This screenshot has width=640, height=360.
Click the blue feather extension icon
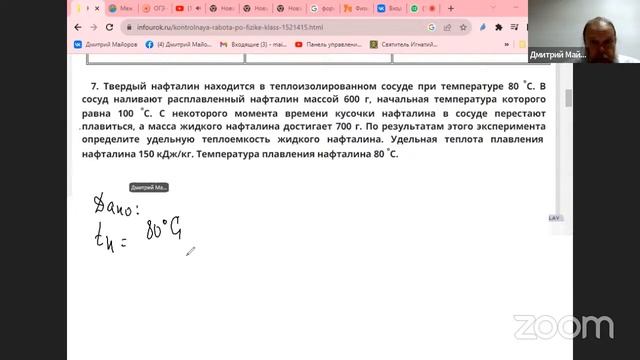point(483,27)
